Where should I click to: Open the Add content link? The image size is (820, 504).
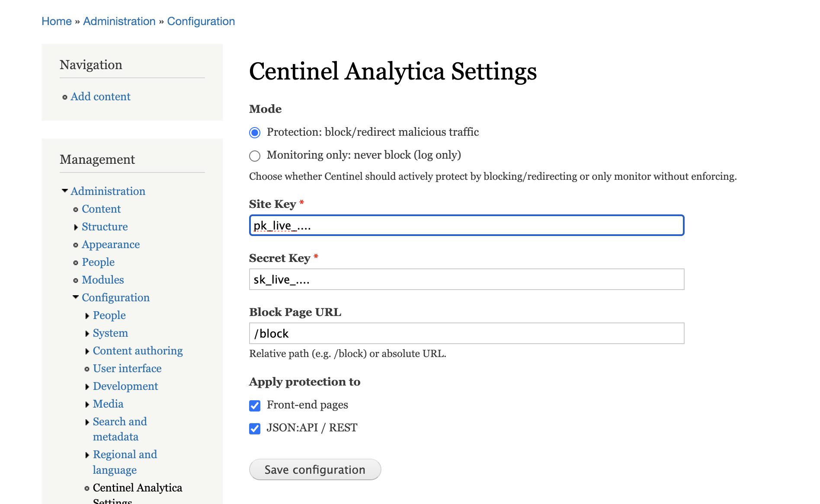(x=100, y=96)
